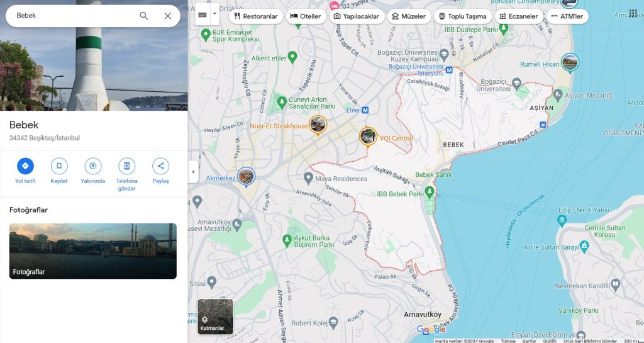Expand the input tools dropdown arrow

tap(214, 14)
